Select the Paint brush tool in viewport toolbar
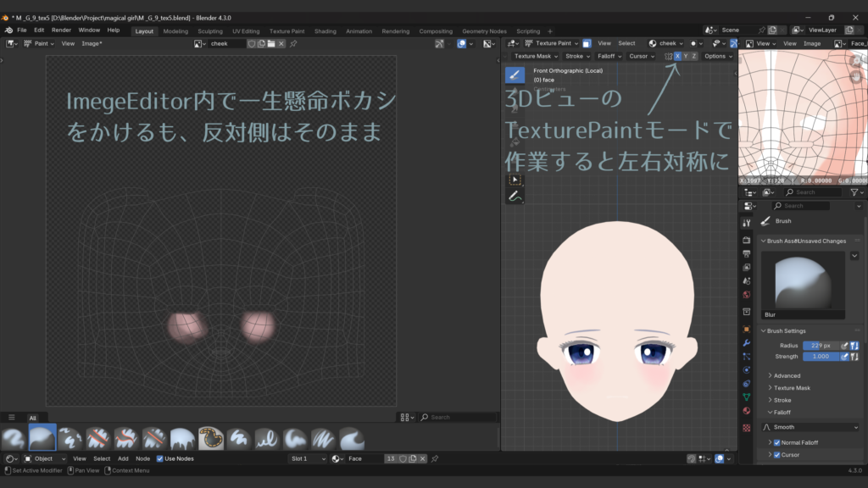Image resolution: width=868 pixels, height=488 pixels. tap(515, 75)
